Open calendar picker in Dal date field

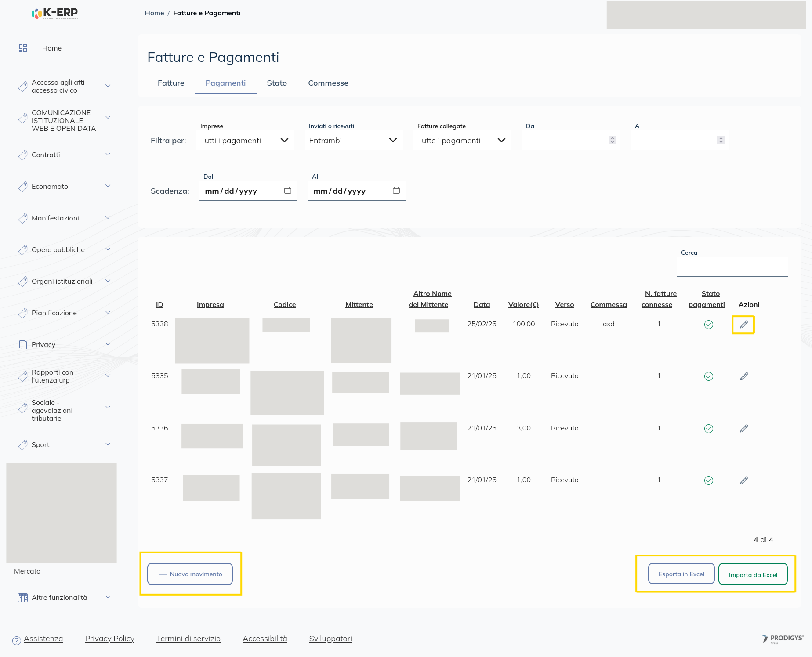pos(288,191)
